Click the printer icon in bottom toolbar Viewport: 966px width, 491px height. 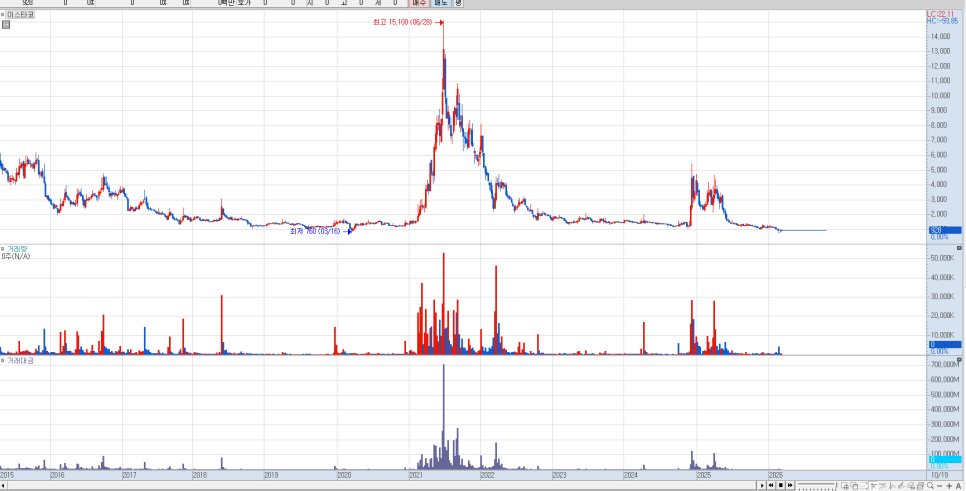pyautogui.click(x=920, y=485)
